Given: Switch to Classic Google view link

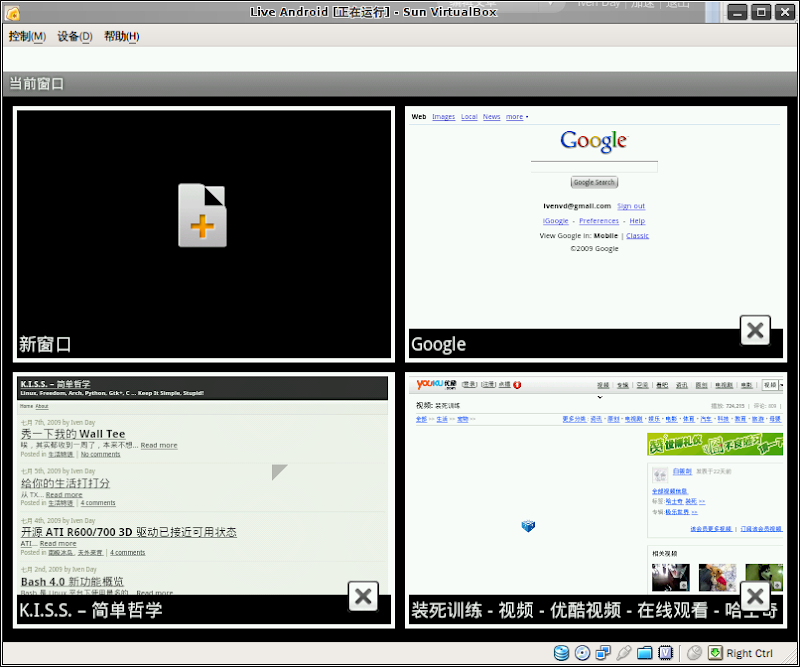Looking at the screenshot, I should [x=637, y=236].
